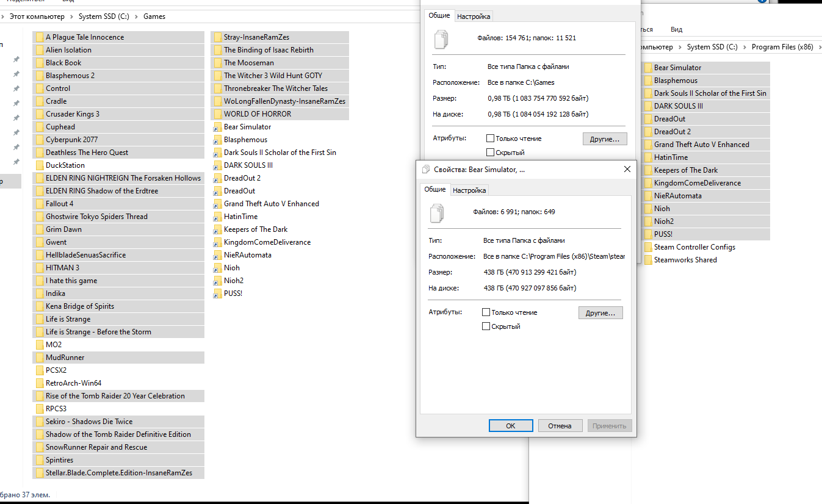Select the Fallout 4 folder icon
Viewport: 822px width, 504px height.
coord(40,204)
